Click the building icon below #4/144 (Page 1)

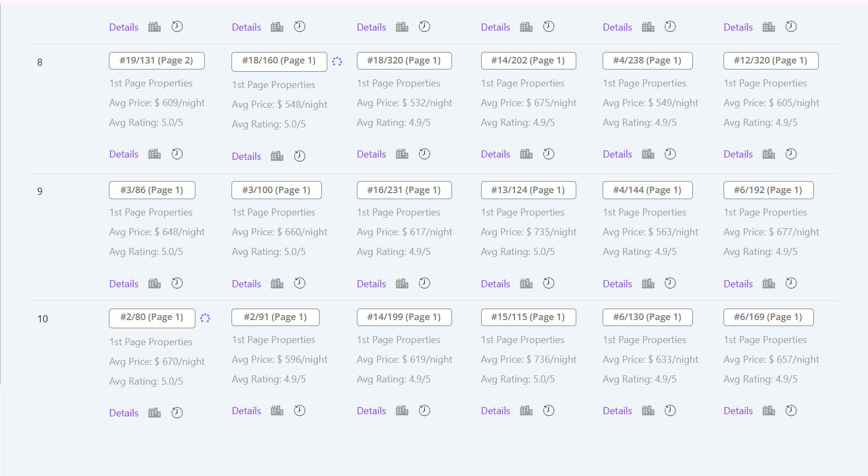pos(648,283)
